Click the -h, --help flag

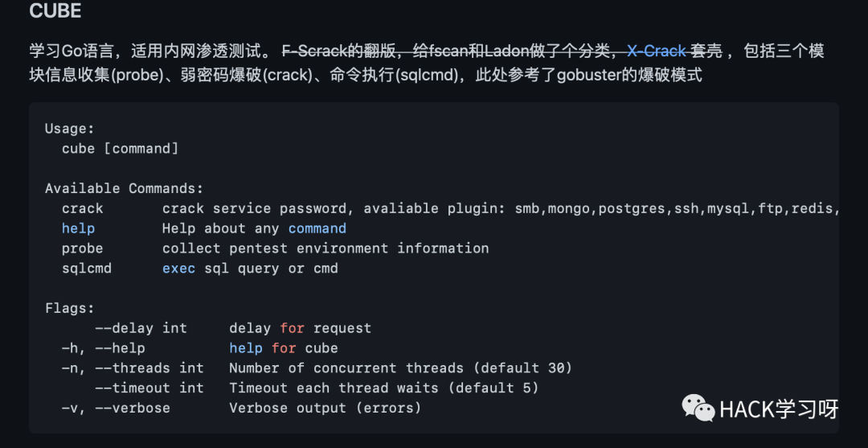[104, 348]
